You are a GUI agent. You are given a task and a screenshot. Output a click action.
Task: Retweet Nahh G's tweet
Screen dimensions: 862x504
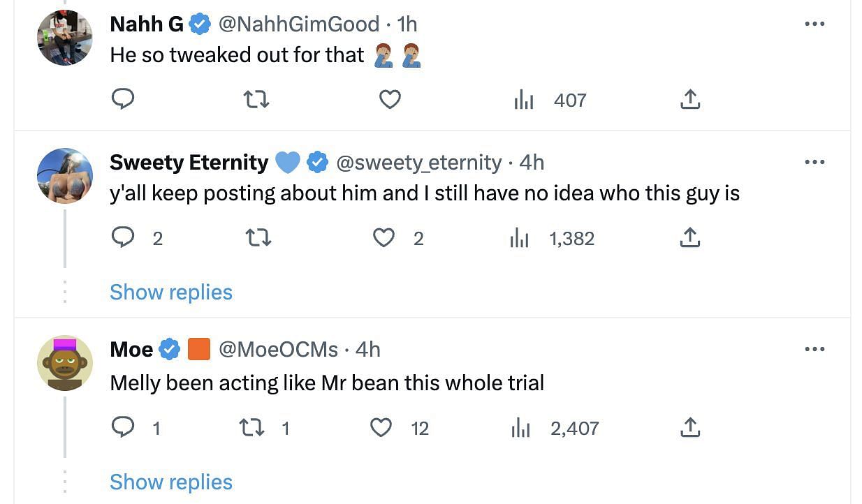(x=256, y=100)
